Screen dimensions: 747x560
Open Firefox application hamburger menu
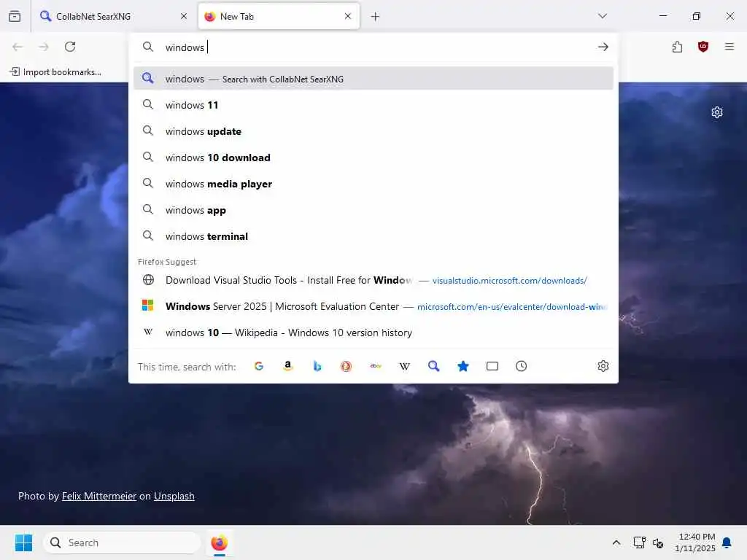click(729, 47)
